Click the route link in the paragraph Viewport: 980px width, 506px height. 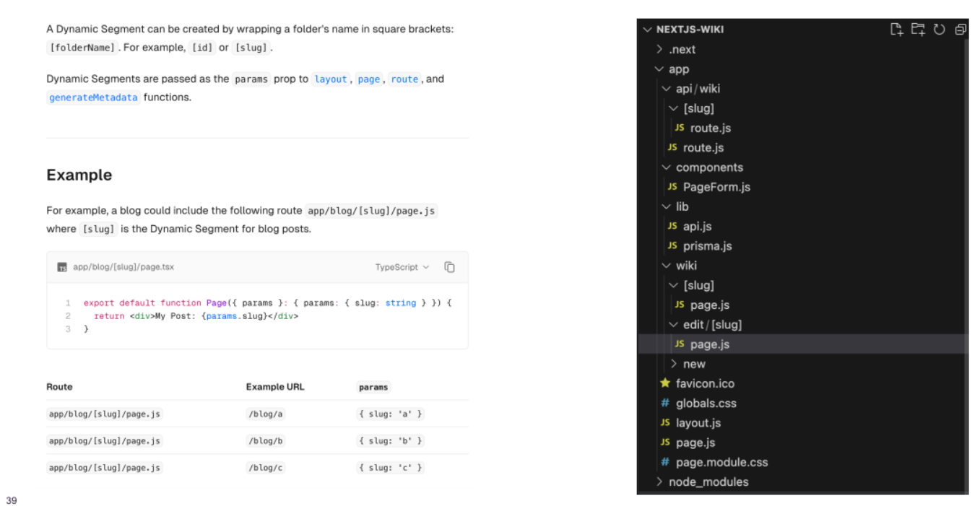404,79
